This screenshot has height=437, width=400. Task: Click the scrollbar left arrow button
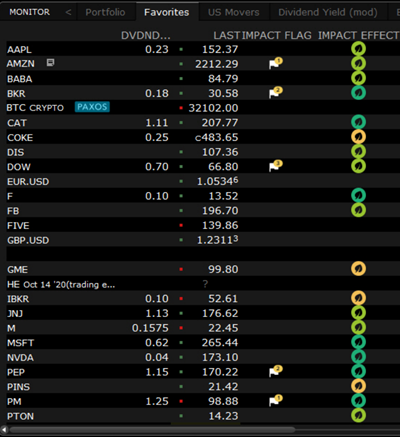pyautogui.click(x=4, y=430)
